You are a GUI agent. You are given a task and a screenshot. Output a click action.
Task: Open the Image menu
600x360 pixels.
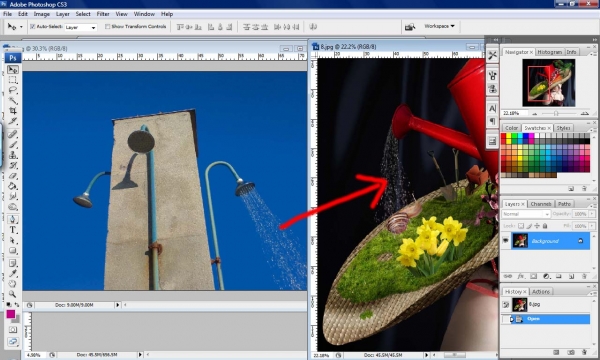41,14
